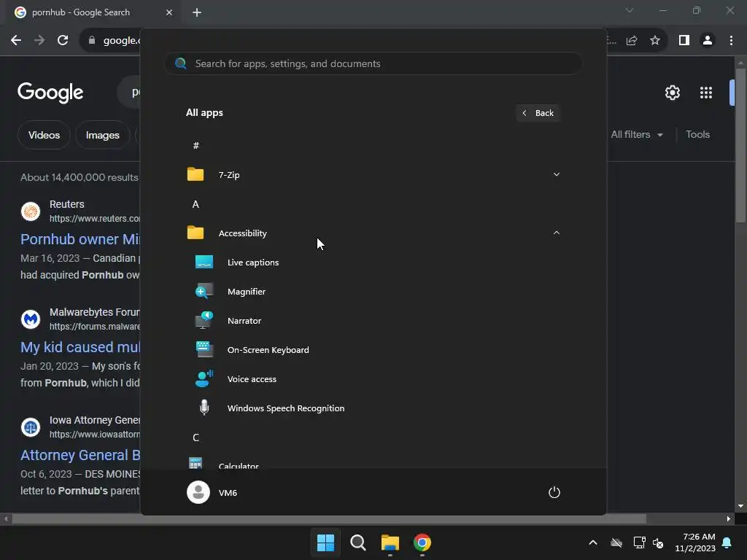Select the Images filter tab in Google

click(102, 135)
